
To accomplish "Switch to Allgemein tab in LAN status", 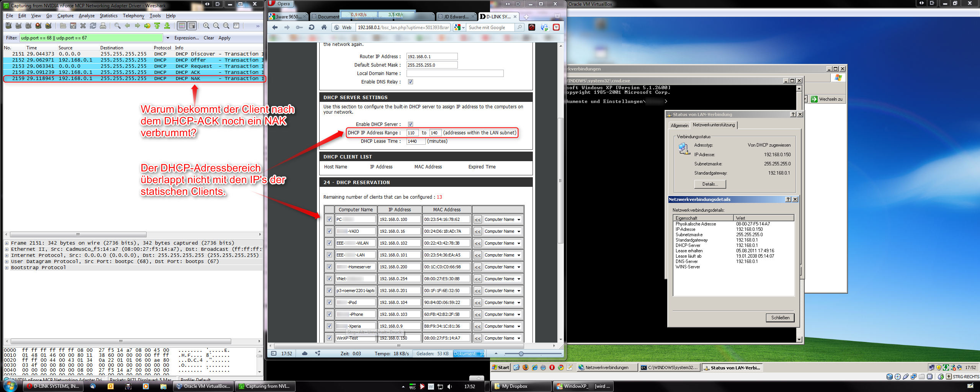I will [x=679, y=126].
